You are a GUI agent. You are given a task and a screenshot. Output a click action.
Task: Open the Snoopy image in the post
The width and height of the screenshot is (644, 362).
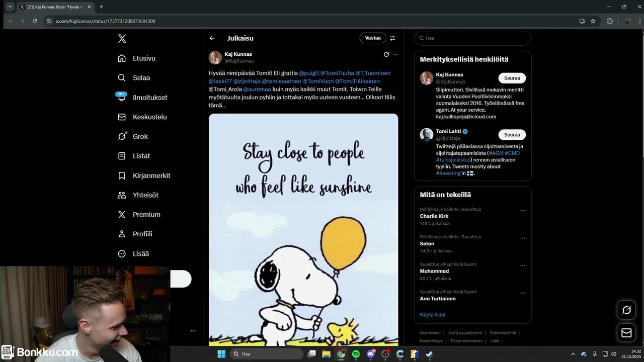pyautogui.click(x=303, y=230)
